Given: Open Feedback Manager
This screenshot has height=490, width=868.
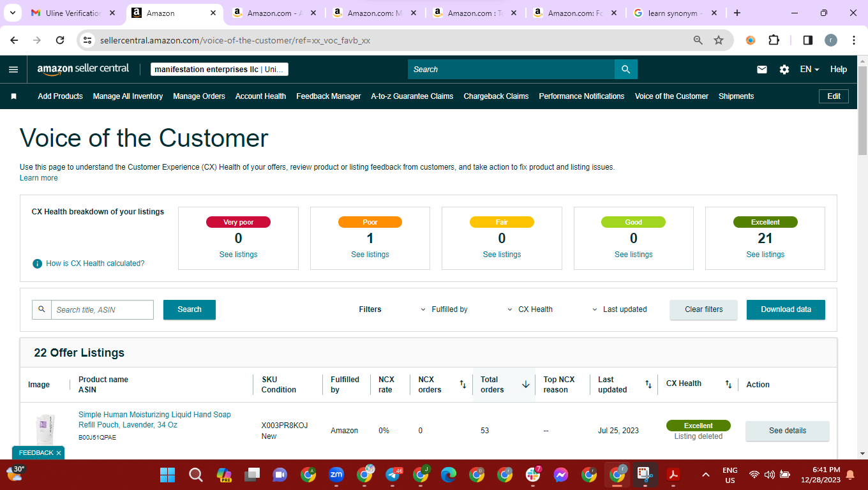Looking at the screenshot, I should click(x=329, y=96).
